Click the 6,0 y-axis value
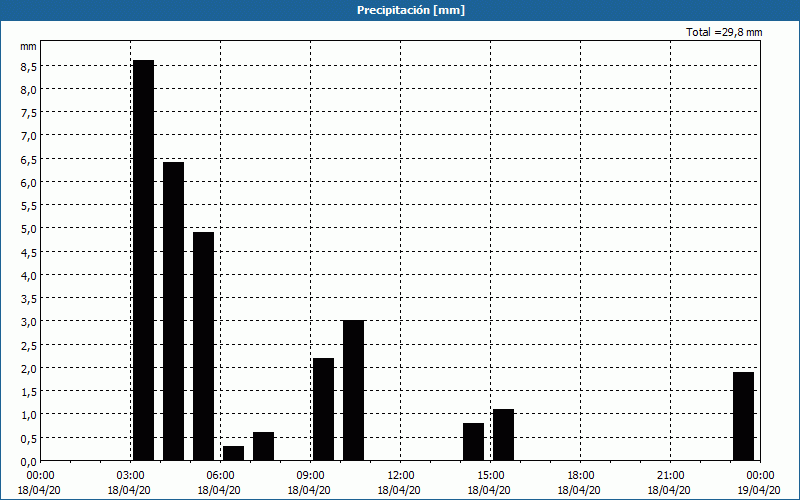Screen dimensions: 800x500 (29, 183)
